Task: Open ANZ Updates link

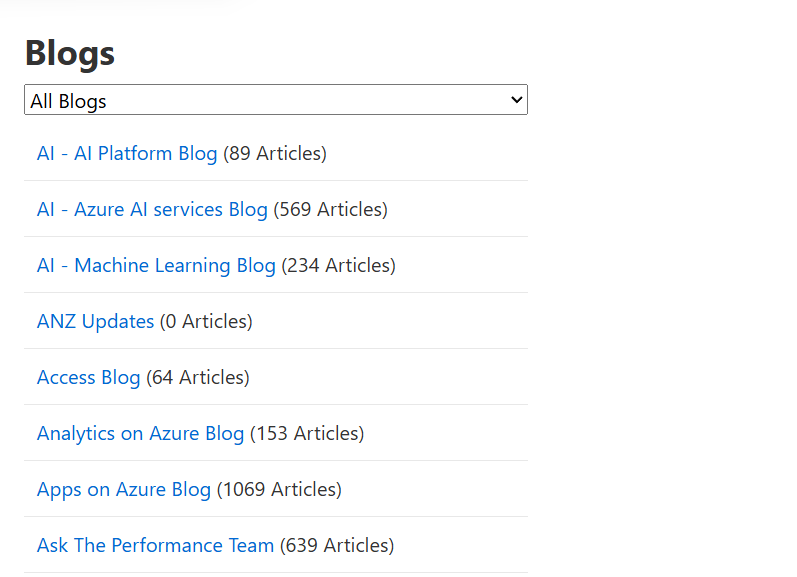Action: [x=96, y=321]
